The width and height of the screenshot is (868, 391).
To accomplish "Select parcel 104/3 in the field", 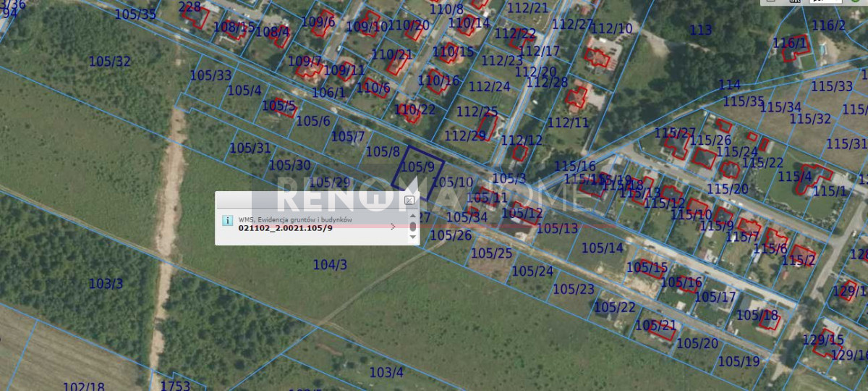I will [330, 265].
